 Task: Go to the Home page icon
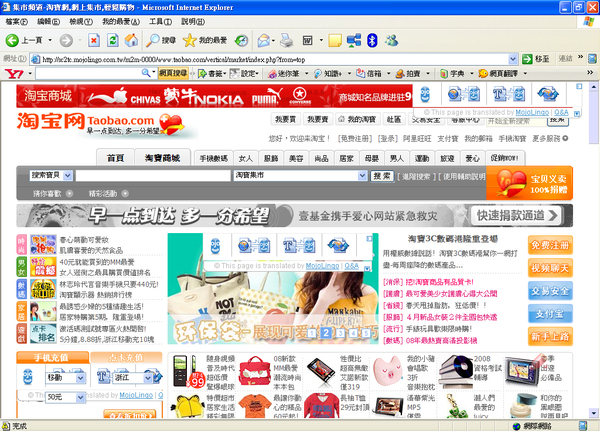tap(131, 40)
